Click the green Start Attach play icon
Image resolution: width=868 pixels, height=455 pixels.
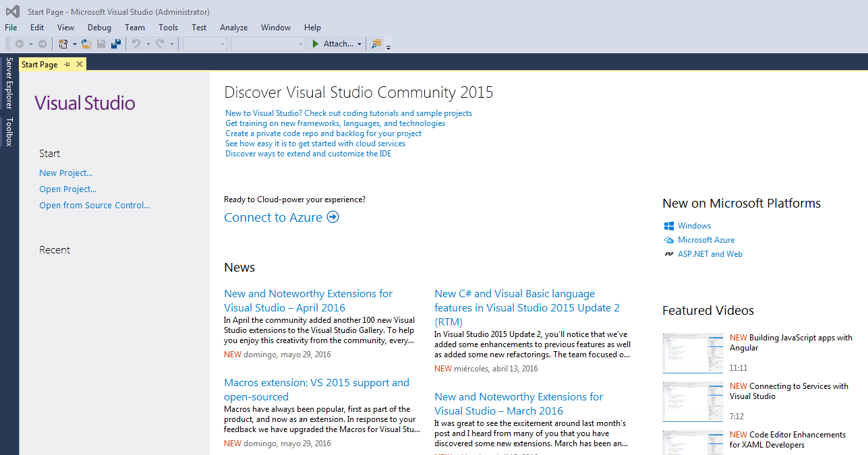click(x=315, y=44)
